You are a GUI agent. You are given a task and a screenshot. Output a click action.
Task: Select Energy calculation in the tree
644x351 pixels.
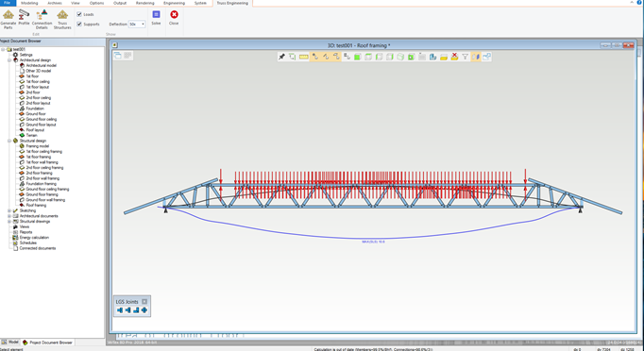tap(34, 237)
